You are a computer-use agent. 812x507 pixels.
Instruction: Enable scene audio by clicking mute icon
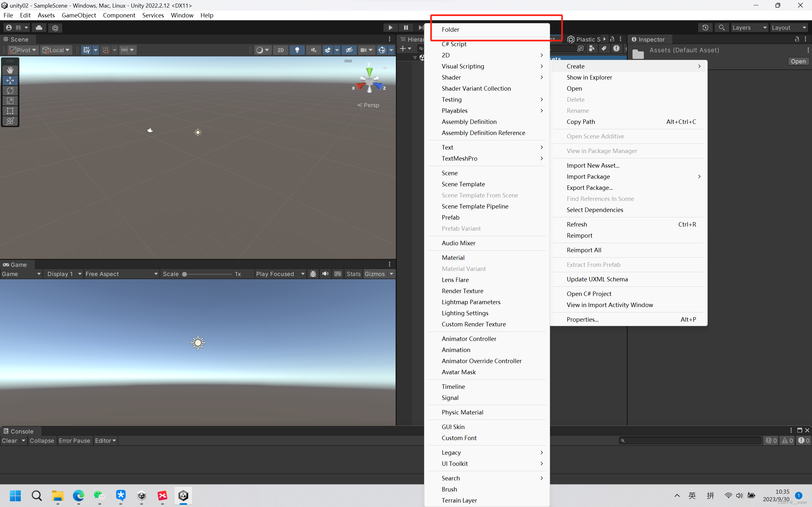(313, 50)
